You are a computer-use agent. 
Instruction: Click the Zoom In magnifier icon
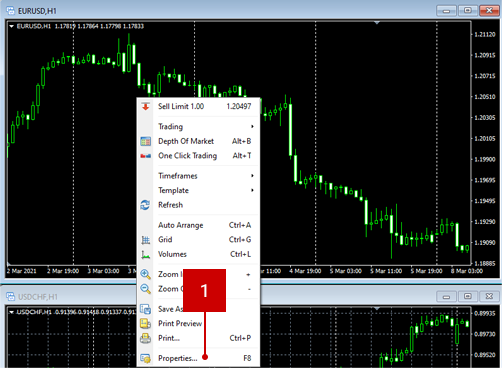tap(145, 274)
